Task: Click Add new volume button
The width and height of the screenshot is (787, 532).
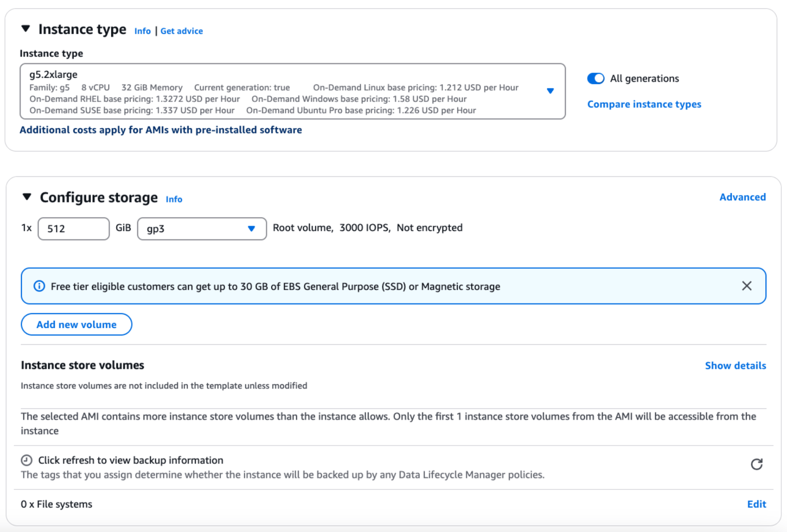Action: coord(76,324)
